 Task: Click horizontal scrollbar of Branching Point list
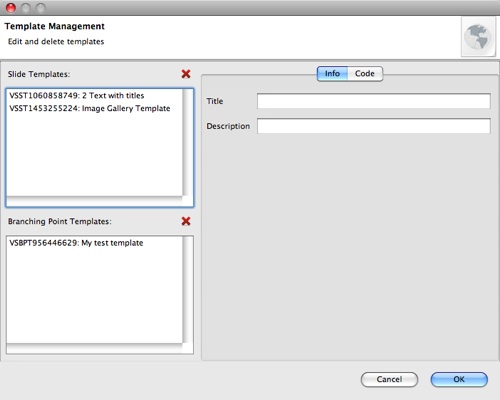point(95,348)
